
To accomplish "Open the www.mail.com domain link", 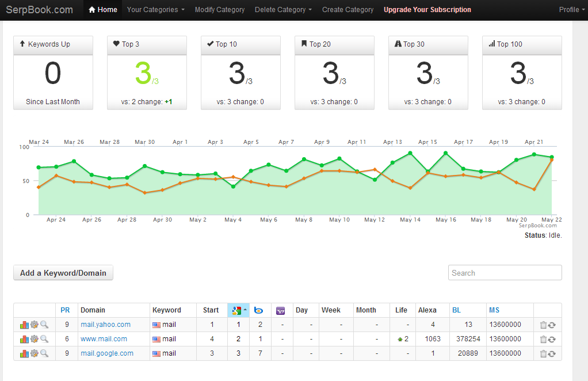I will (x=104, y=339).
